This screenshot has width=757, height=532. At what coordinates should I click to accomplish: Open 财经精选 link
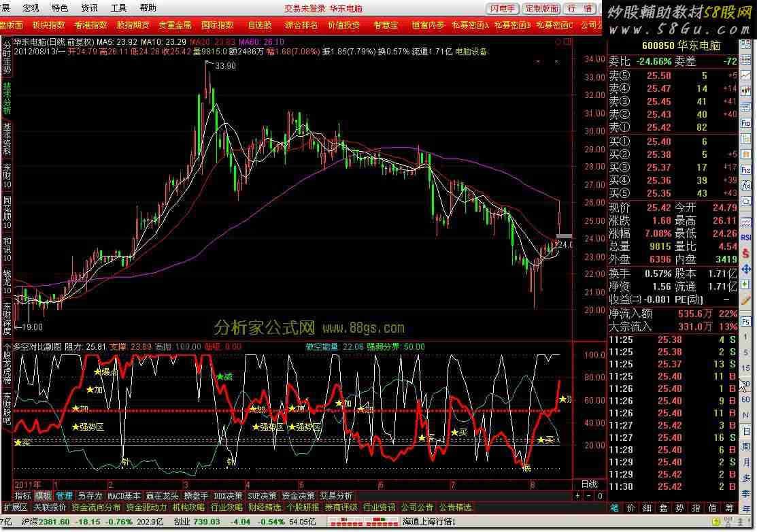tap(265, 508)
